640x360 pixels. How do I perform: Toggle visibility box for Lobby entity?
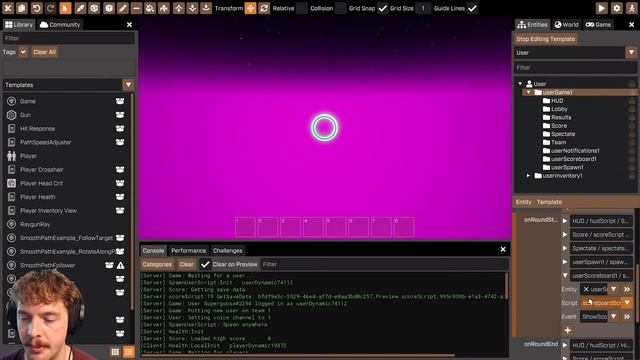coord(632,109)
